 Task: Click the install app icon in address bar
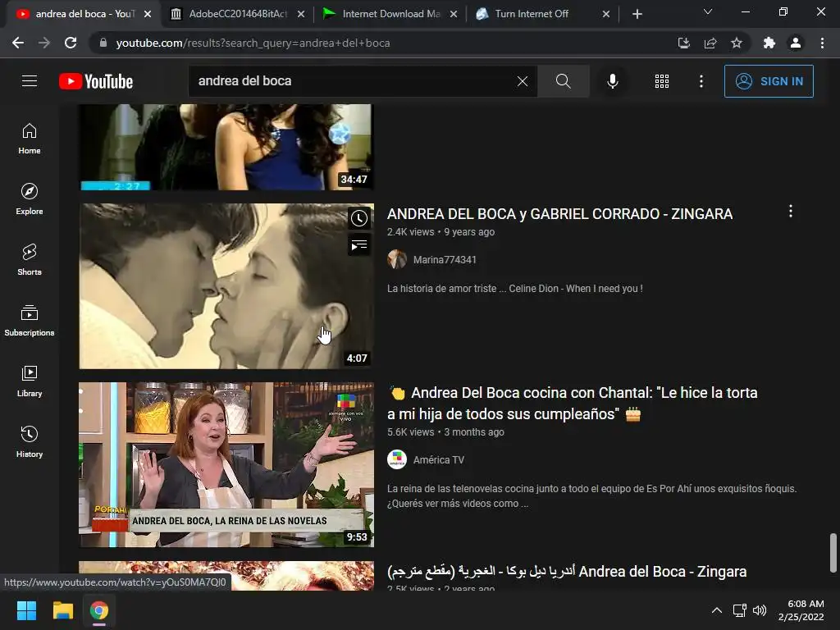pos(683,43)
